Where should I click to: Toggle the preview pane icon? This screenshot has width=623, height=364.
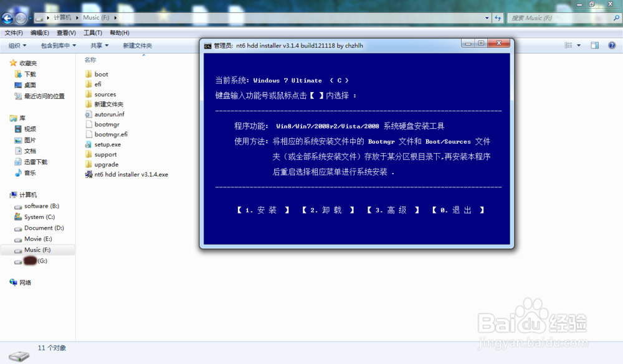point(595,45)
